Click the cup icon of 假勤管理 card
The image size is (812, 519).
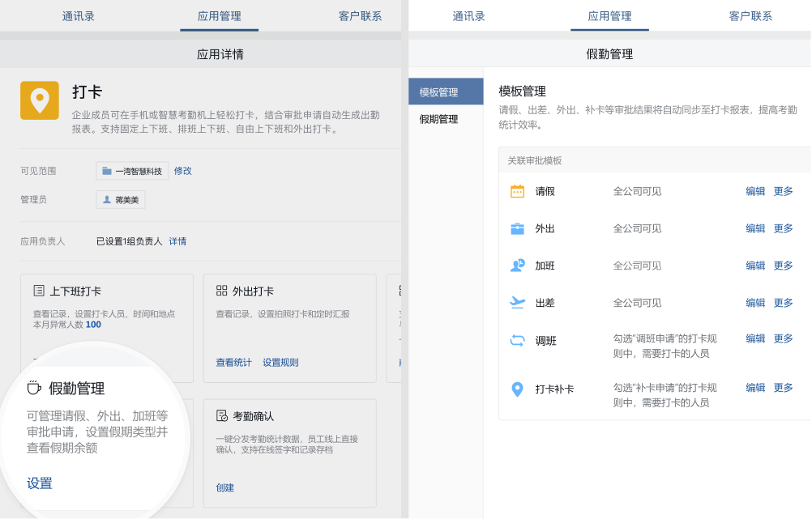coord(34,388)
